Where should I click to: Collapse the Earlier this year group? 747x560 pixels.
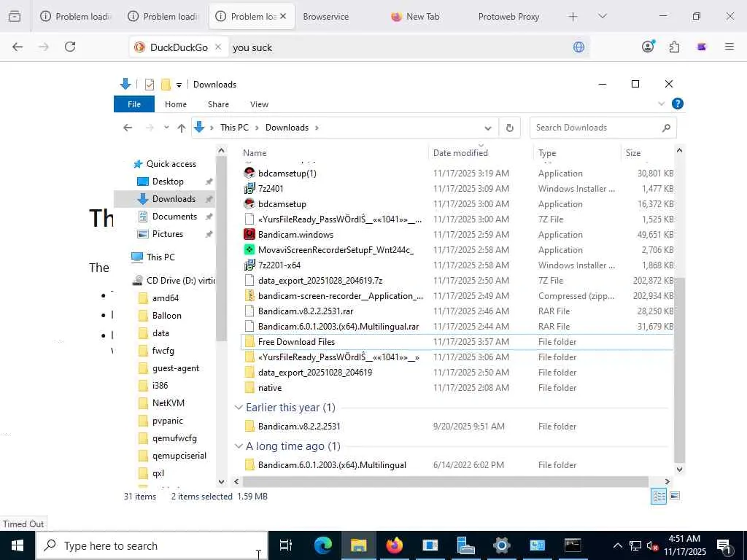pos(239,408)
